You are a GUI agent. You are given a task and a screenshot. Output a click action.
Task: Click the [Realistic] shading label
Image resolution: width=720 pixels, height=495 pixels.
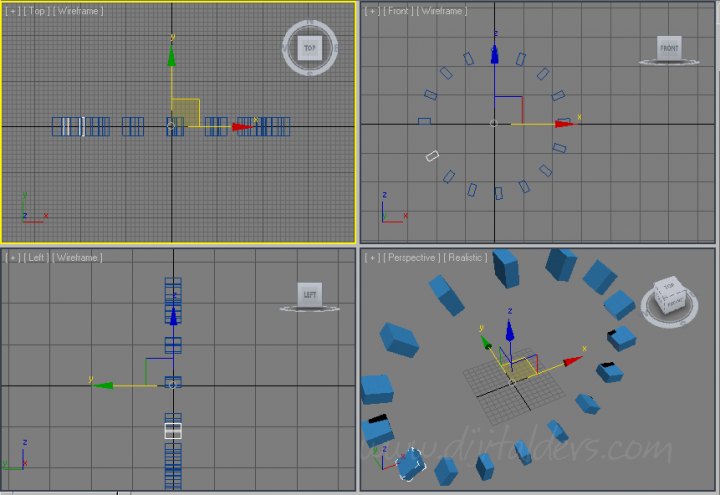point(466,257)
